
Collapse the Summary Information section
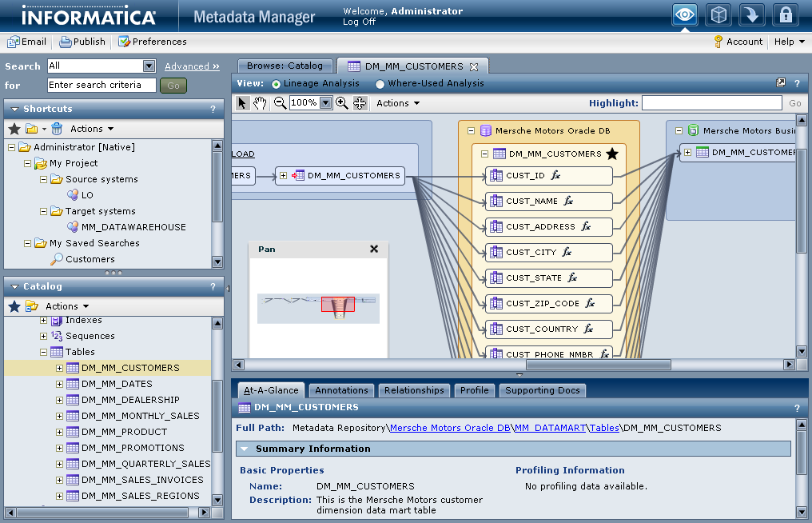tap(245, 449)
